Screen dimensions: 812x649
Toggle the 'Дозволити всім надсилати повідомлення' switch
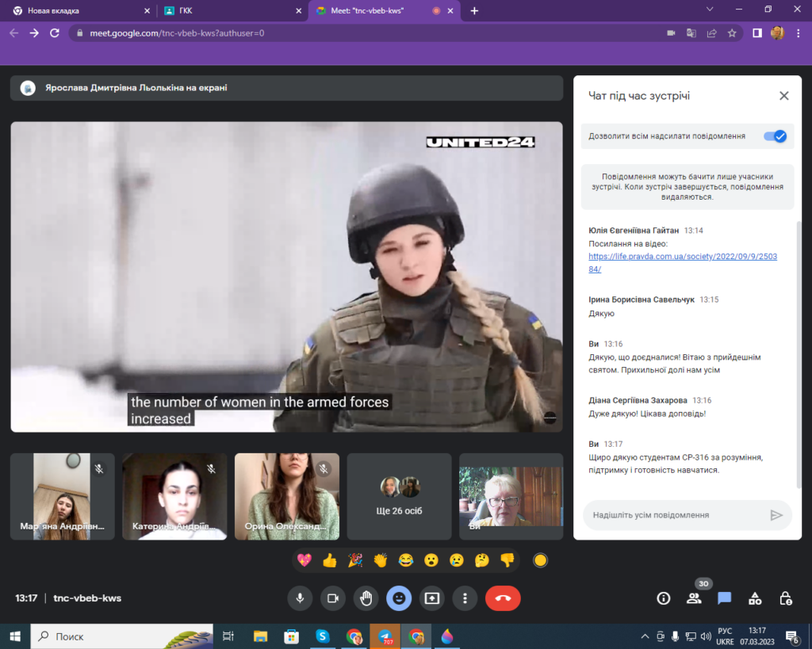click(775, 136)
